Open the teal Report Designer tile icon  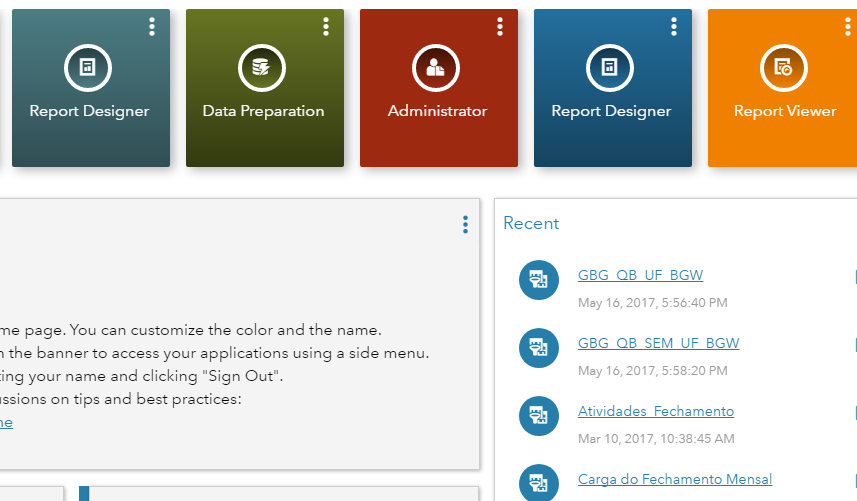point(88,68)
